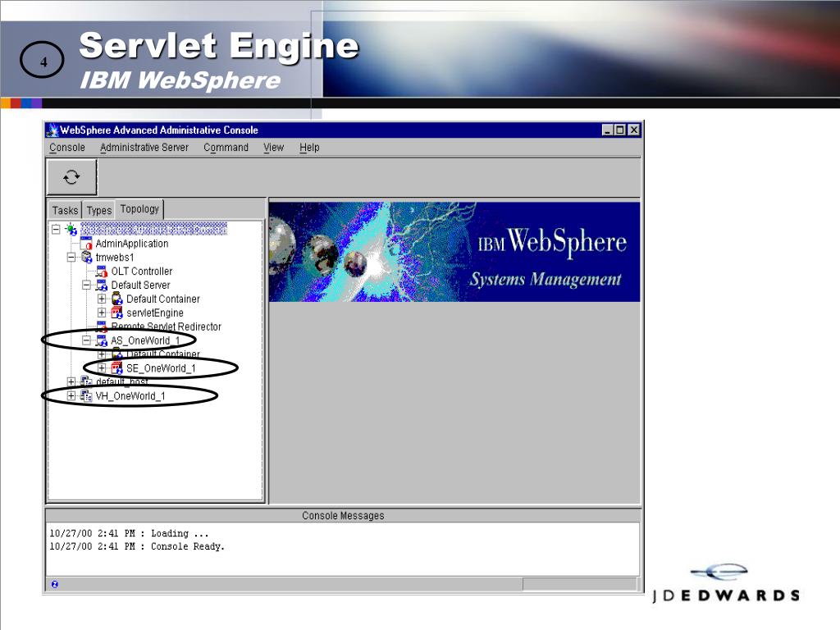The image size is (840, 630).
Task: Click the tmwebs1 node icon
Action: click(86, 257)
